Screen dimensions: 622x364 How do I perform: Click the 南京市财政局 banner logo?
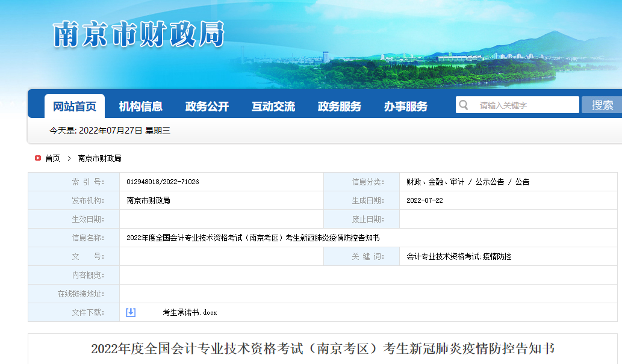(138, 34)
